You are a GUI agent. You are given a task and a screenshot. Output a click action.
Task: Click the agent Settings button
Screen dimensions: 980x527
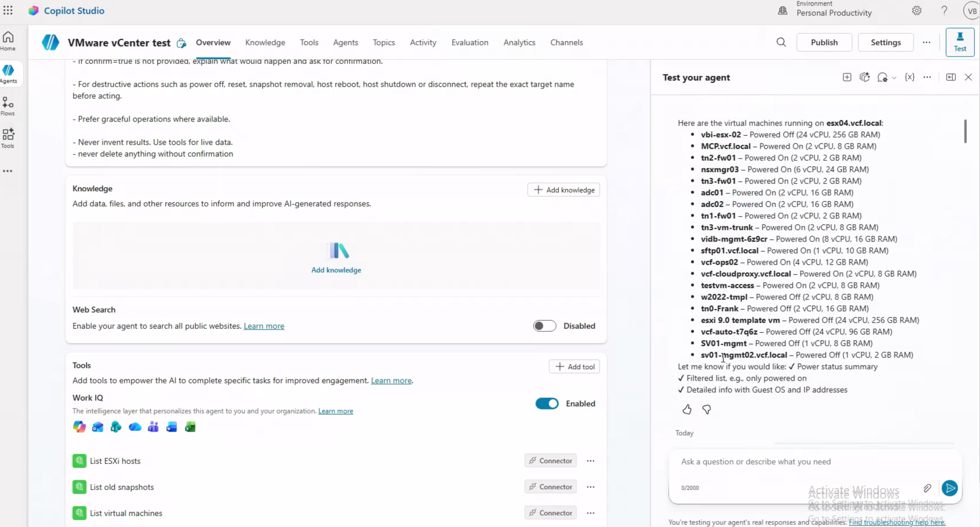tap(886, 42)
